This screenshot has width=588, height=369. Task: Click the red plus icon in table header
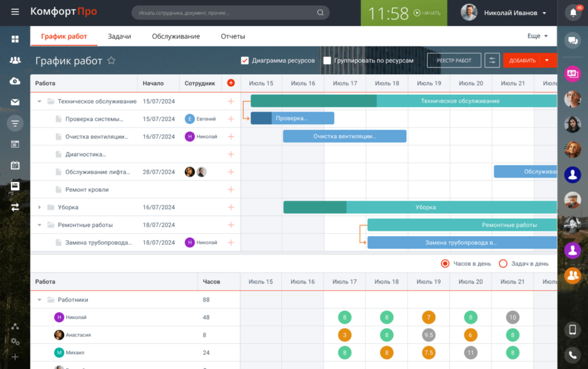coord(231,83)
